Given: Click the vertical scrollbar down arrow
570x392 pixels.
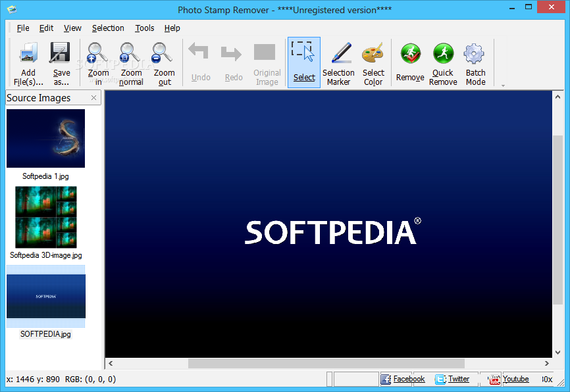Looking at the screenshot, I should point(557,353).
